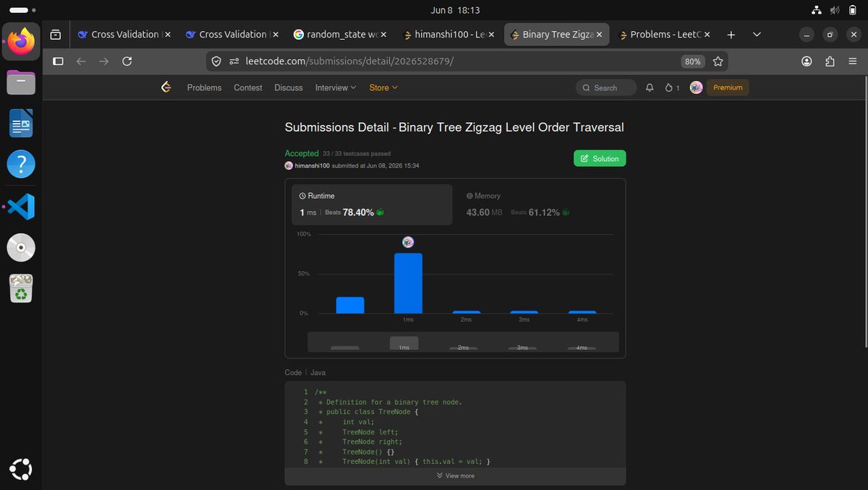Screen dimensions: 868x490
Task: Open the Problems navigation item
Action: (204, 87)
